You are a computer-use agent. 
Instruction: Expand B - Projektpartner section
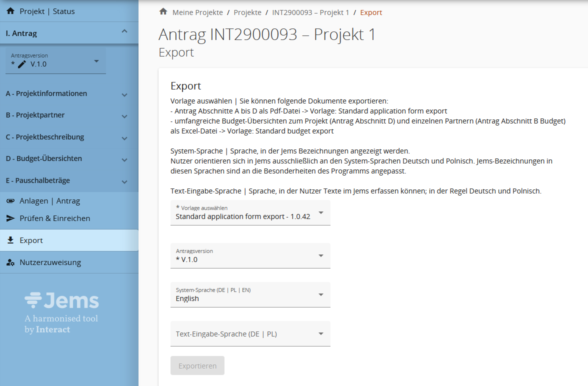[124, 116]
